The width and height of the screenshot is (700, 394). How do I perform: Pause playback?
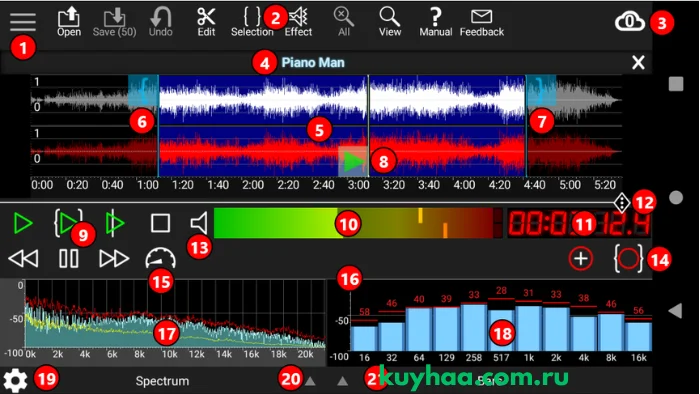coord(69,259)
